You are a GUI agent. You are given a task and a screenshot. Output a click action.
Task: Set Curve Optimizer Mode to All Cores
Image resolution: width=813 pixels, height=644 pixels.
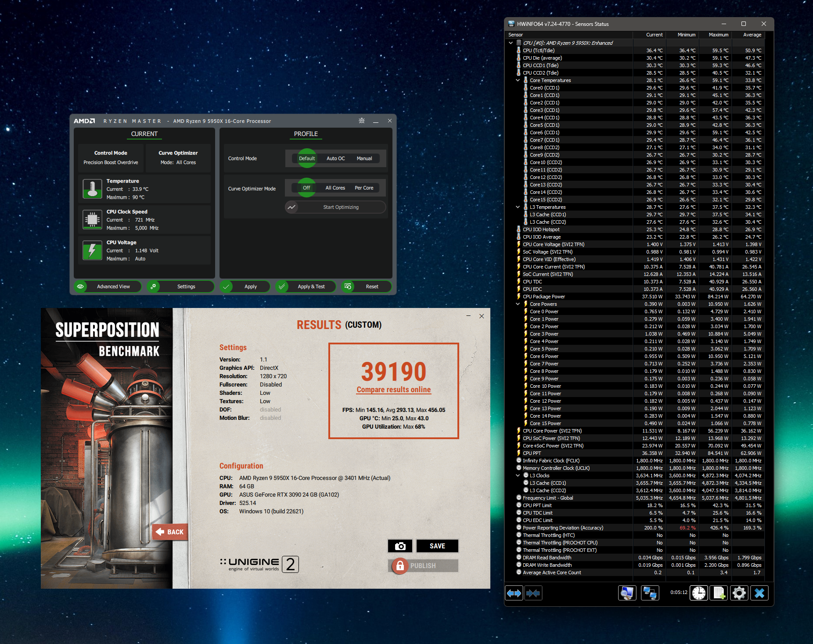(x=335, y=188)
